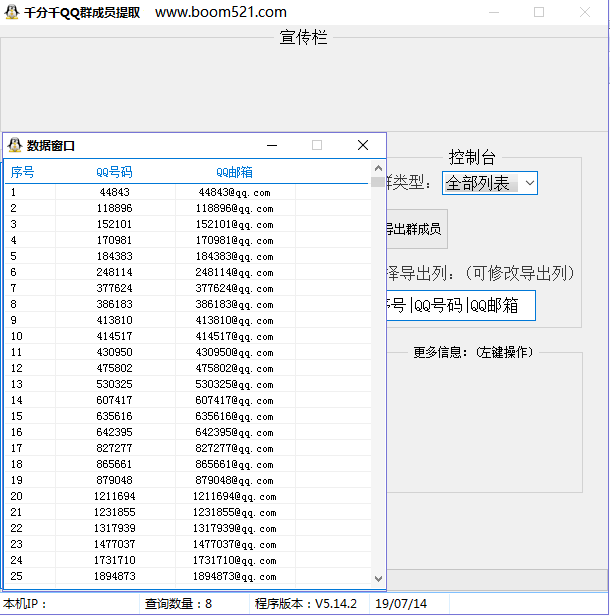Select email 1477037@qq.com
The height and width of the screenshot is (616, 610).
(234, 544)
